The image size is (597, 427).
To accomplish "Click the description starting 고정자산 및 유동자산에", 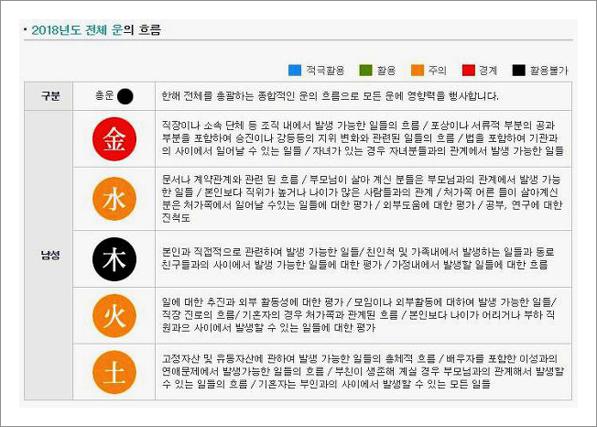I will tap(362, 371).
